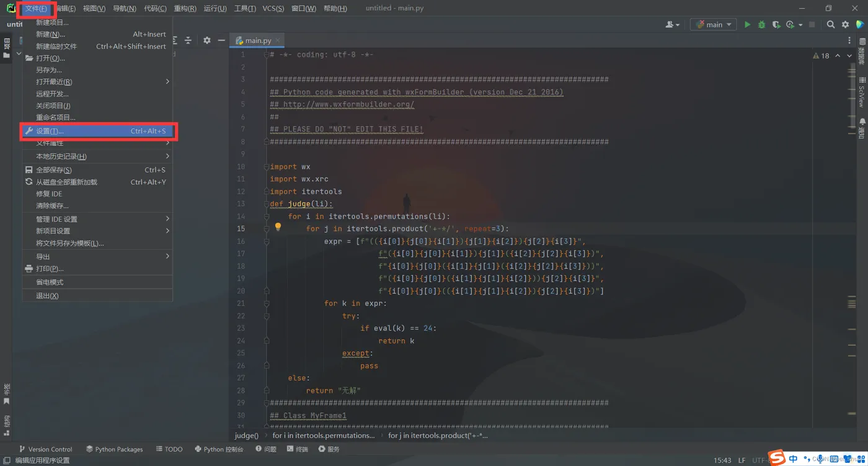Open the dropdown arrow next to profiler icon
Viewport: 868px width, 466px height.
pyautogui.click(x=800, y=25)
